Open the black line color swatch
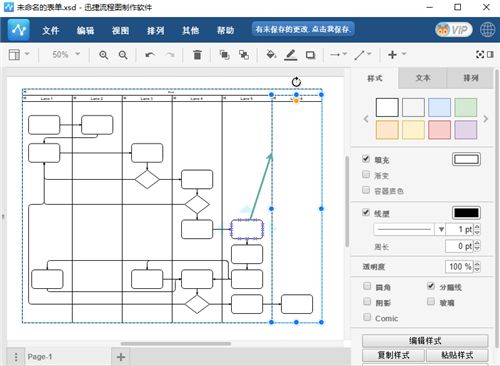The height and width of the screenshot is (366, 500). [x=466, y=213]
